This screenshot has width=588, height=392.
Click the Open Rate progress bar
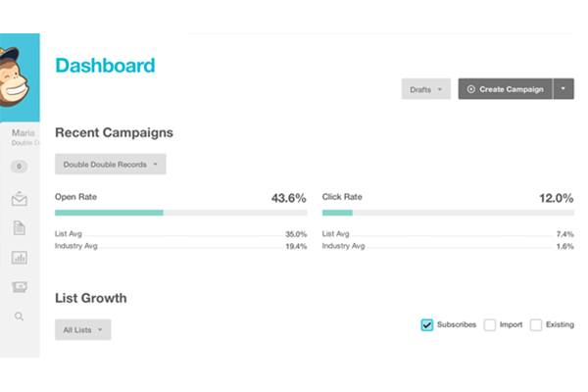(x=180, y=212)
